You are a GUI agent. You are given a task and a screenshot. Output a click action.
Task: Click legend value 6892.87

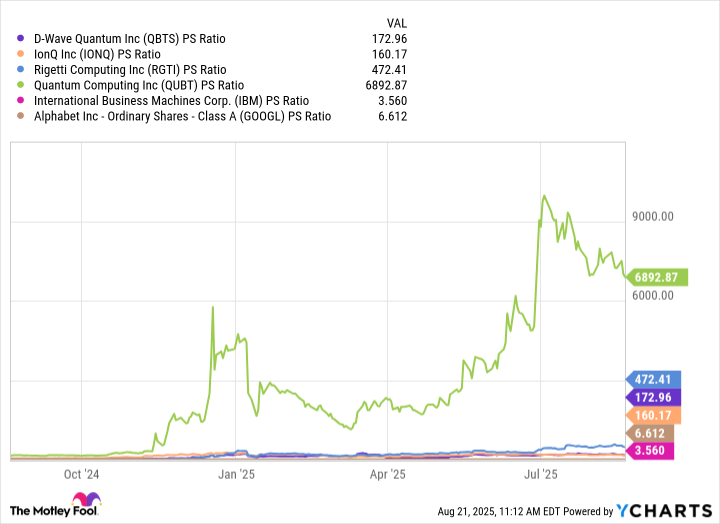[x=386, y=85]
